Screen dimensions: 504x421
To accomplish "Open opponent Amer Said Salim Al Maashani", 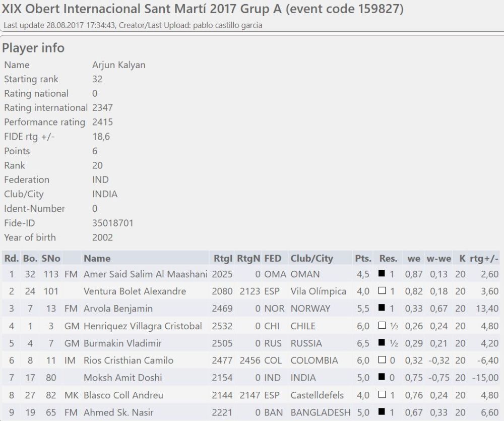I will click(145, 274).
